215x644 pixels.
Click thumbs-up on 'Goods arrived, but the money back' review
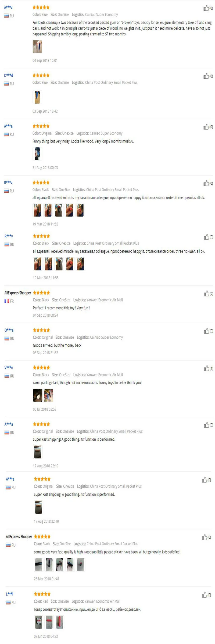206,331
